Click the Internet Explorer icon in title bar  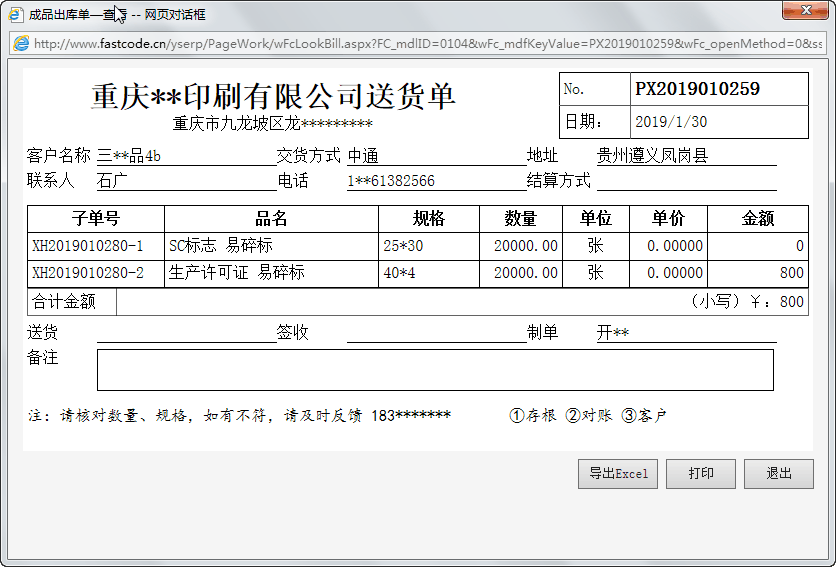(15, 14)
